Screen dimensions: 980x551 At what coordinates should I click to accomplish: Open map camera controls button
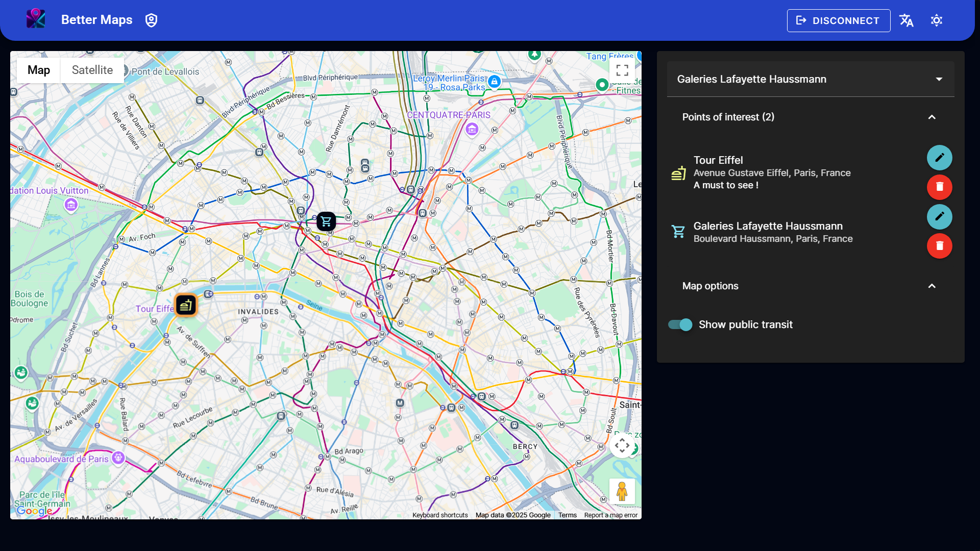[622, 446]
